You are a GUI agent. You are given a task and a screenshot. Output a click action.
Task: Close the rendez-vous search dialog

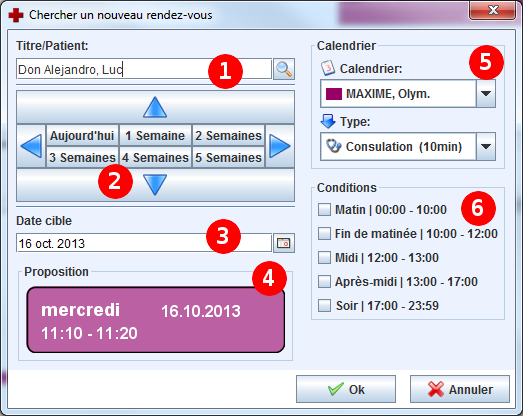[493, 11]
